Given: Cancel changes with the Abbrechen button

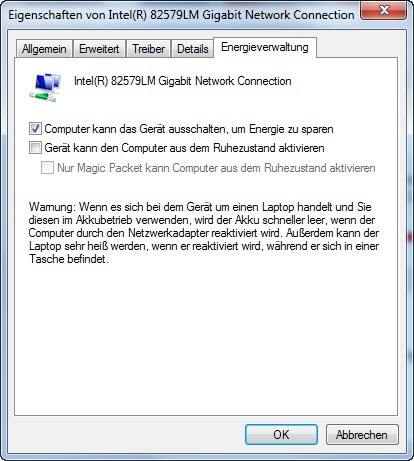Looking at the screenshot, I should [x=362, y=435].
